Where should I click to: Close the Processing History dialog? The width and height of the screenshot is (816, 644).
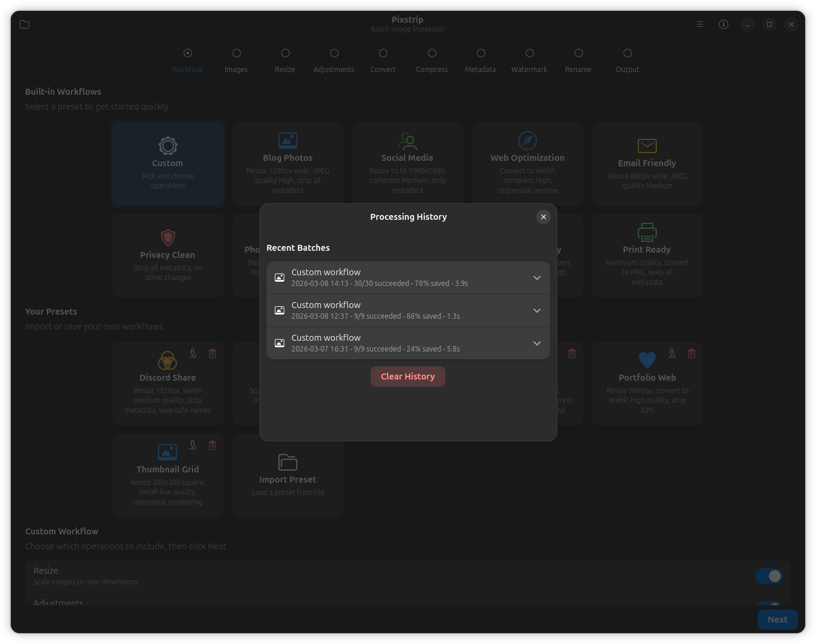click(543, 217)
